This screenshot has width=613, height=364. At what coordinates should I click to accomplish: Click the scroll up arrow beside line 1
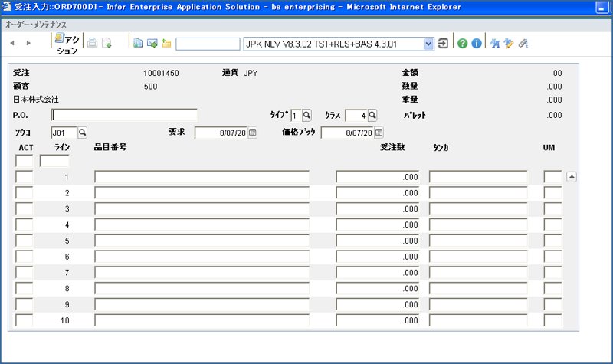(572, 177)
